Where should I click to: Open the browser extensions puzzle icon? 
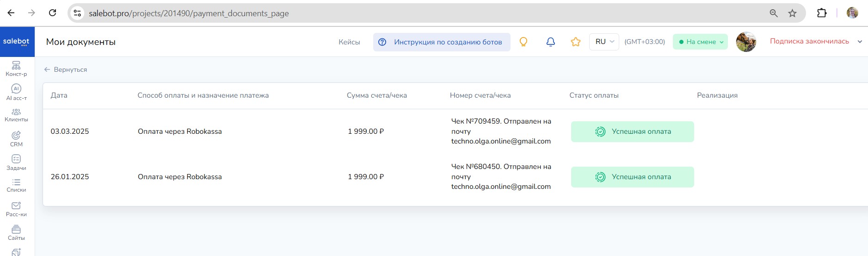[x=822, y=13]
